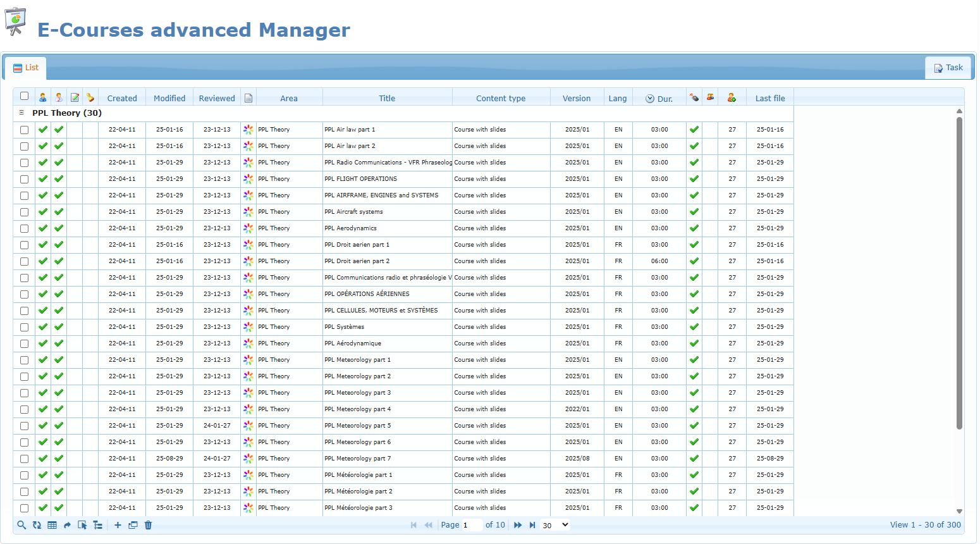Check the PPL Aerodynamics row checkbox
This screenshot has height=544, width=980.
[24, 228]
